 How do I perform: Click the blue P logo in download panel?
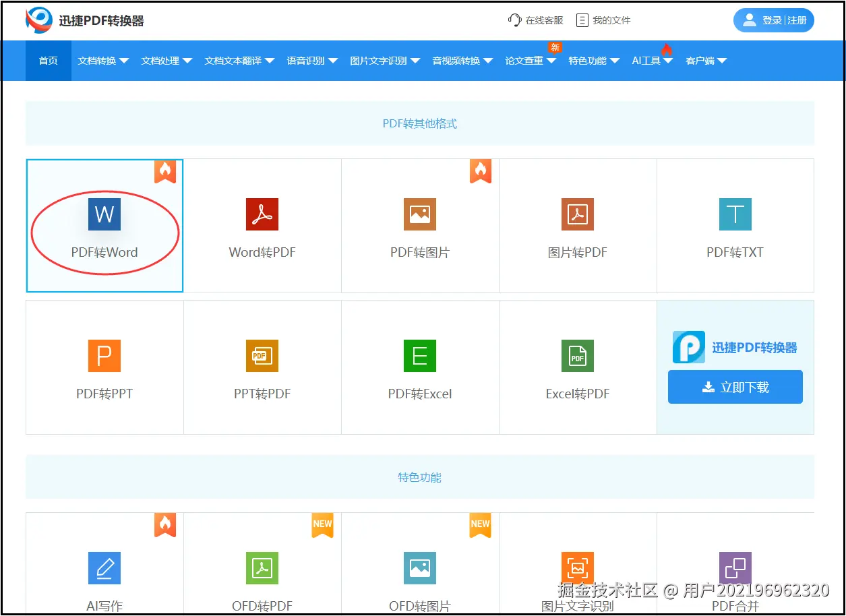point(689,347)
